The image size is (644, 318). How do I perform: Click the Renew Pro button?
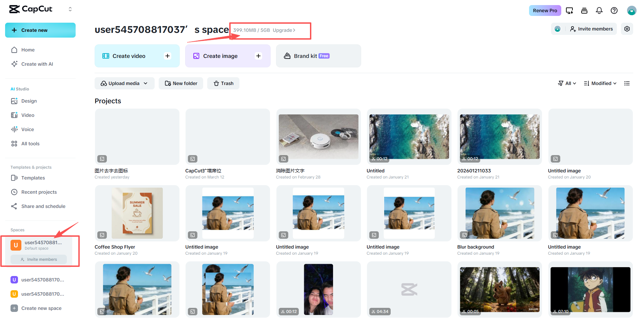(x=545, y=10)
